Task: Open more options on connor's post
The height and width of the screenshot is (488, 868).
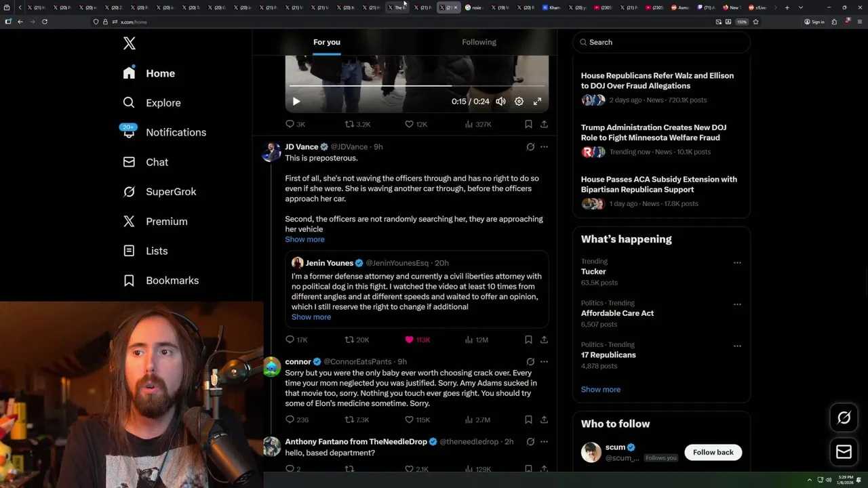Action: (x=544, y=362)
